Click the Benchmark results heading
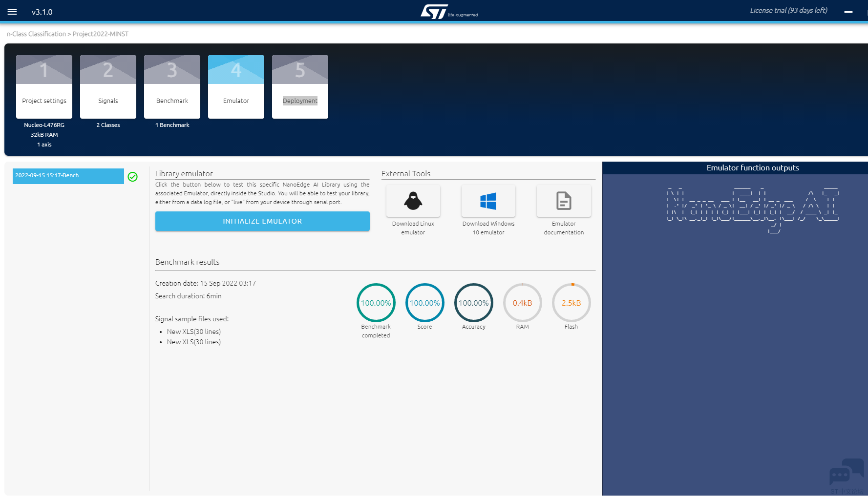Screen dimensions: 868x499 pos(188,262)
